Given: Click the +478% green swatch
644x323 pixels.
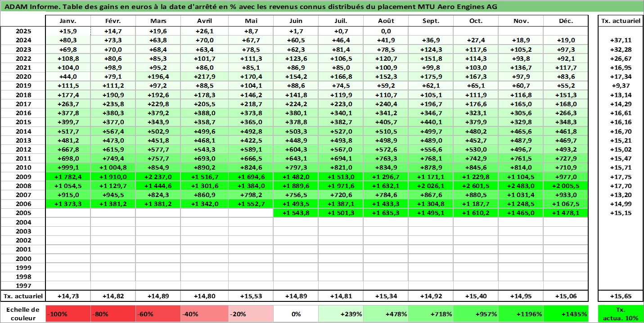Looking at the screenshot, I should coord(386,314).
